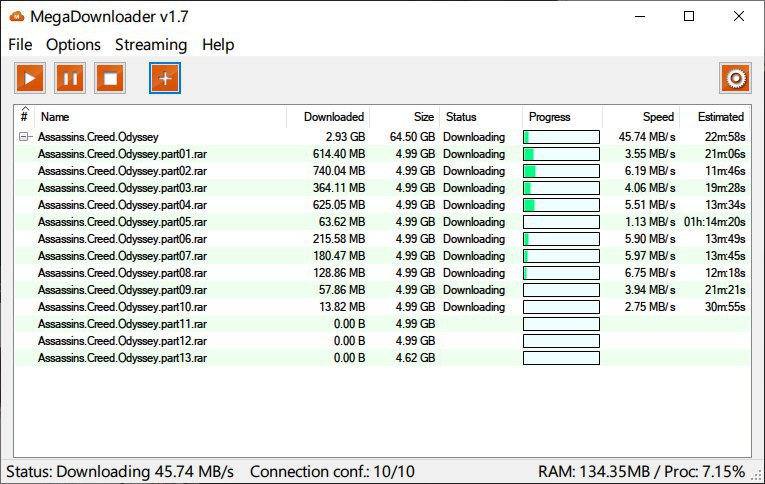The height and width of the screenshot is (484, 765).
Task: Open the Help menu
Action: tap(218, 44)
